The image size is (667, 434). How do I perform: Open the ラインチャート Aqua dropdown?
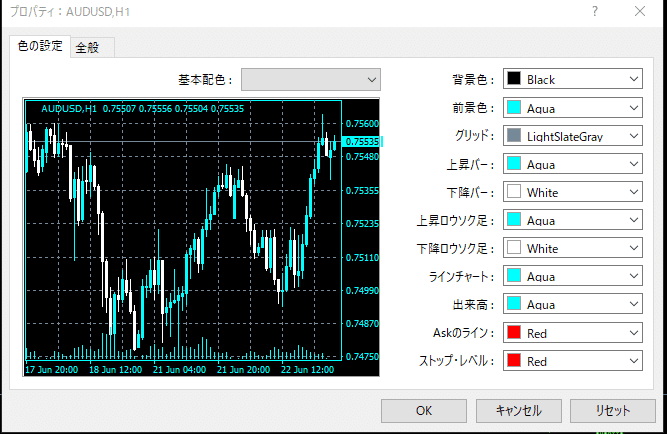[573, 276]
